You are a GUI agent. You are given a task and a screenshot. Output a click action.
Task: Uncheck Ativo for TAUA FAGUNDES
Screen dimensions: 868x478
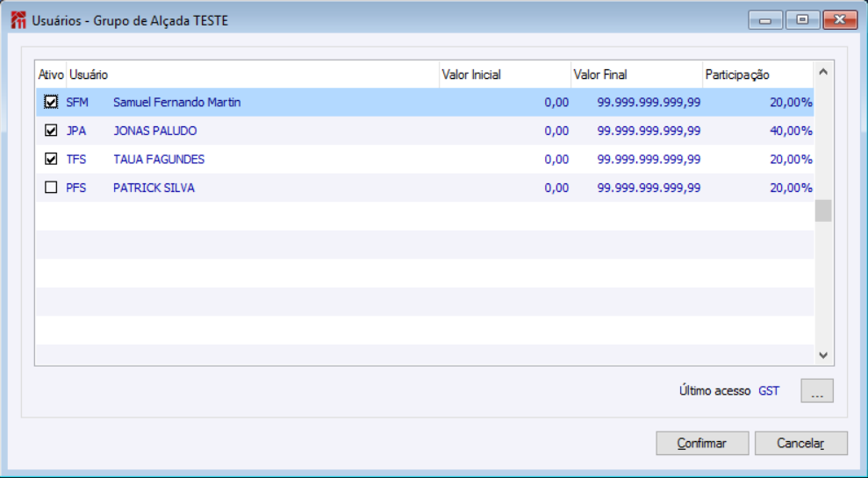click(51, 160)
